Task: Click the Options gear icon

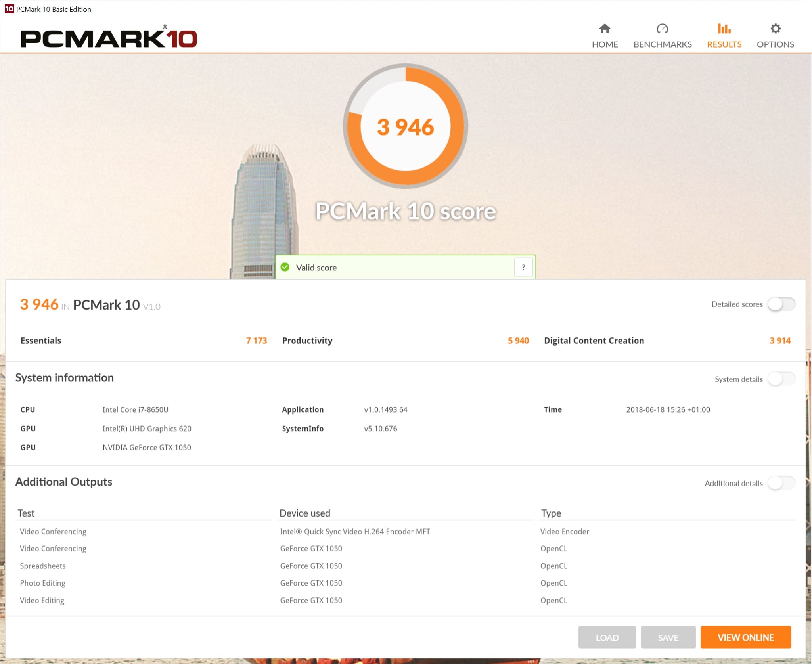Action: (775, 29)
